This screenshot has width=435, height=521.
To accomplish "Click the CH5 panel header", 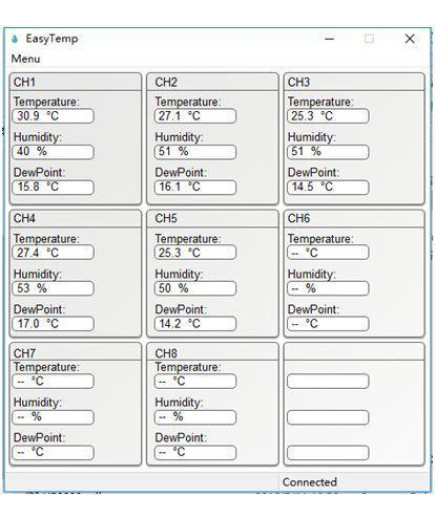I will 213,219.
